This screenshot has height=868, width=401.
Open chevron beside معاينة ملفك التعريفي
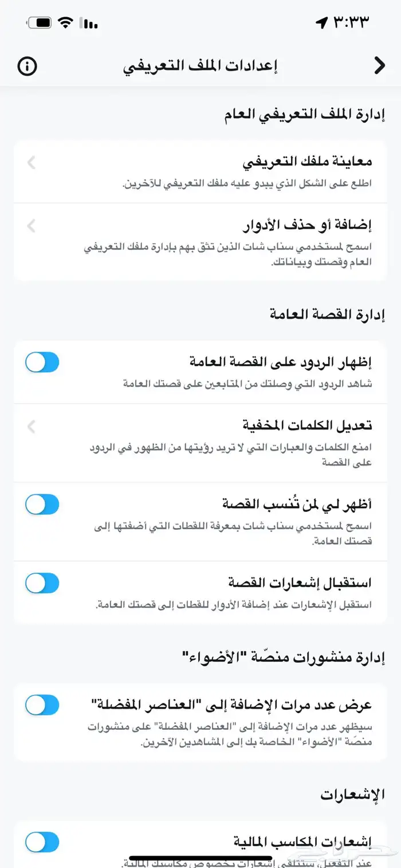(x=32, y=163)
